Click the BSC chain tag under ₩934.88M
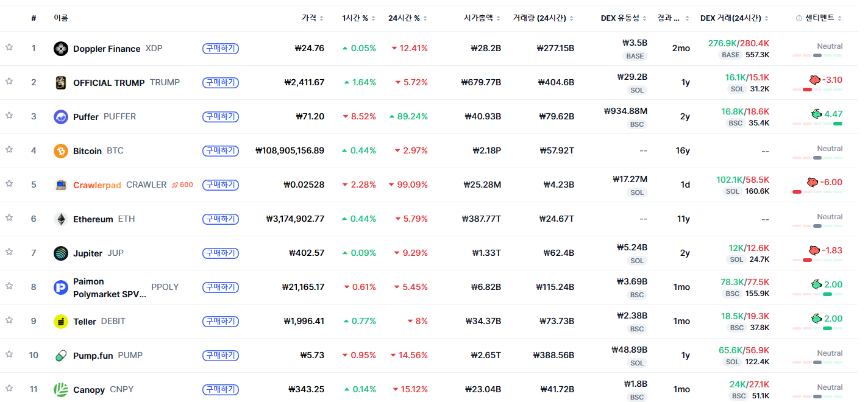The width and height of the screenshot is (868, 402). [x=637, y=124]
